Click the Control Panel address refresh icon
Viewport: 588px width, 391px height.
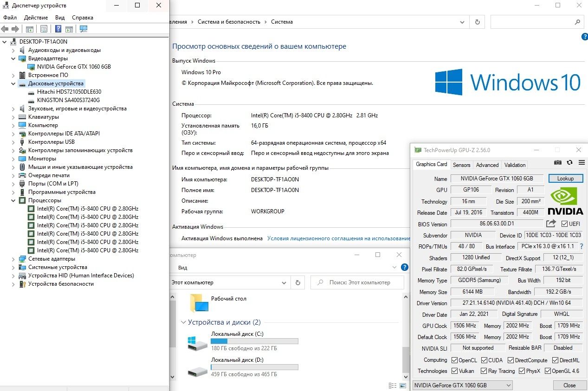point(477,22)
